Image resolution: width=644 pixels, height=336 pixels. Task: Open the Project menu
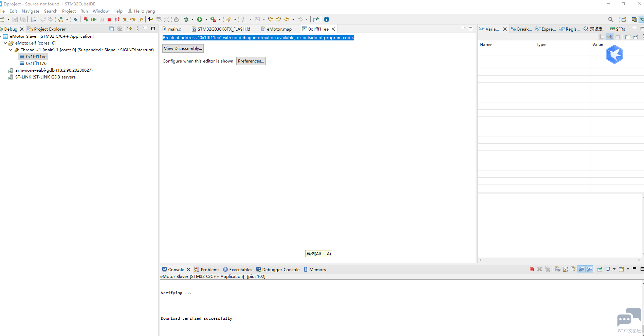pos(69,11)
